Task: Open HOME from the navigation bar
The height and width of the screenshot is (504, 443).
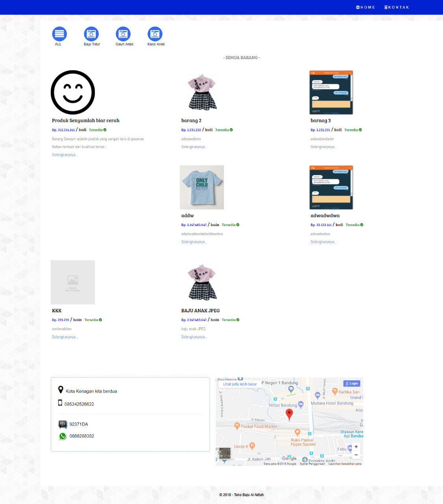Action: [365, 7]
